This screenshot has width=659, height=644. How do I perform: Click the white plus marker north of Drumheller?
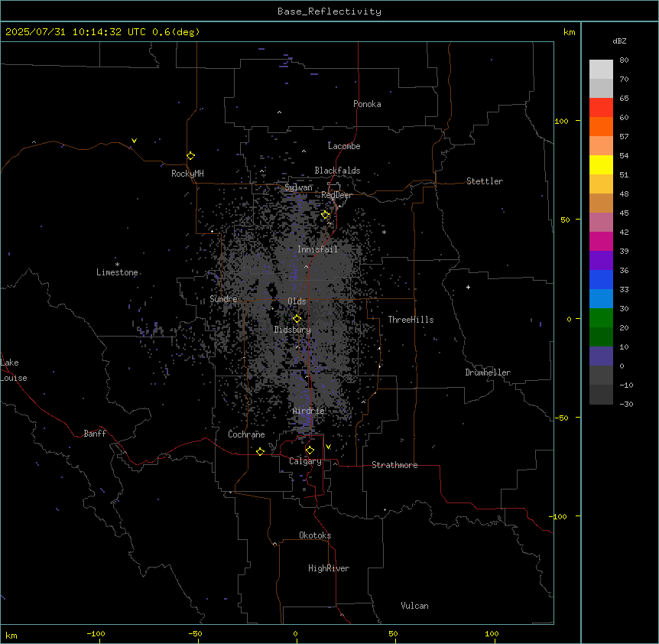click(x=468, y=287)
